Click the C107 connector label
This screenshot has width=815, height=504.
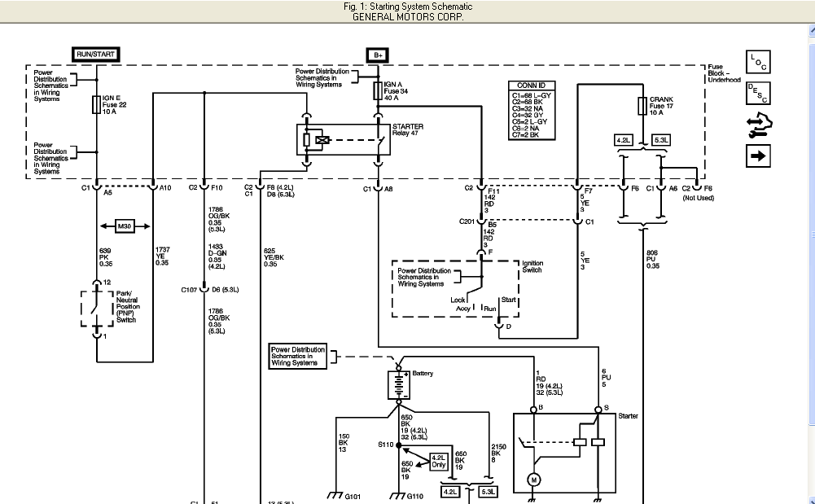pyautogui.click(x=189, y=289)
